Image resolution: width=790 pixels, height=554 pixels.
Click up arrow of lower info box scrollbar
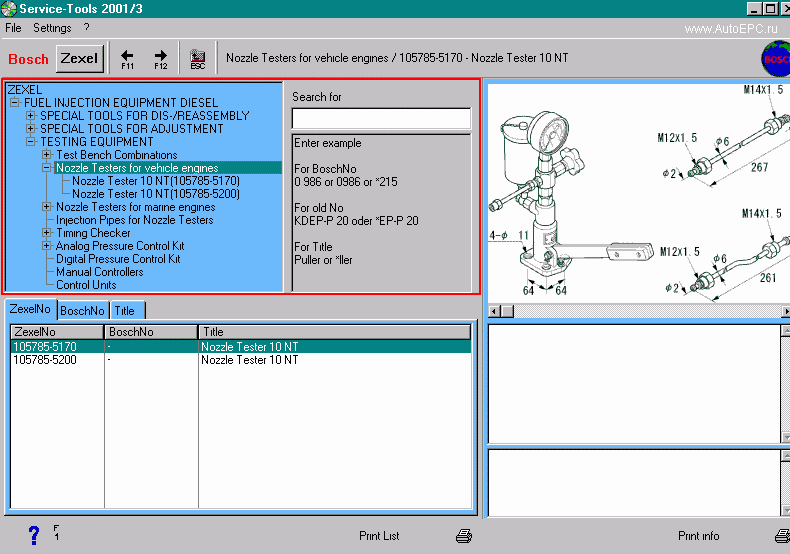coord(785,455)
